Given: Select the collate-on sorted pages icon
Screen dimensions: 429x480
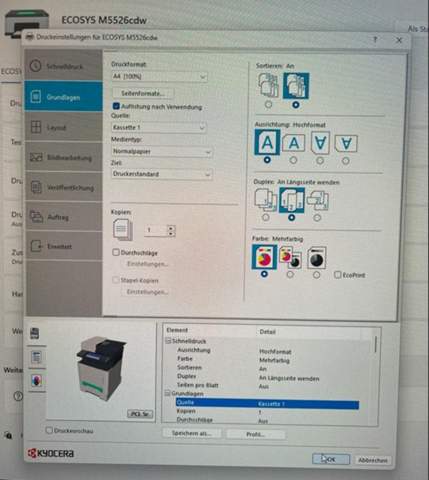Looking at the screenshot, I should click(296, 86).
